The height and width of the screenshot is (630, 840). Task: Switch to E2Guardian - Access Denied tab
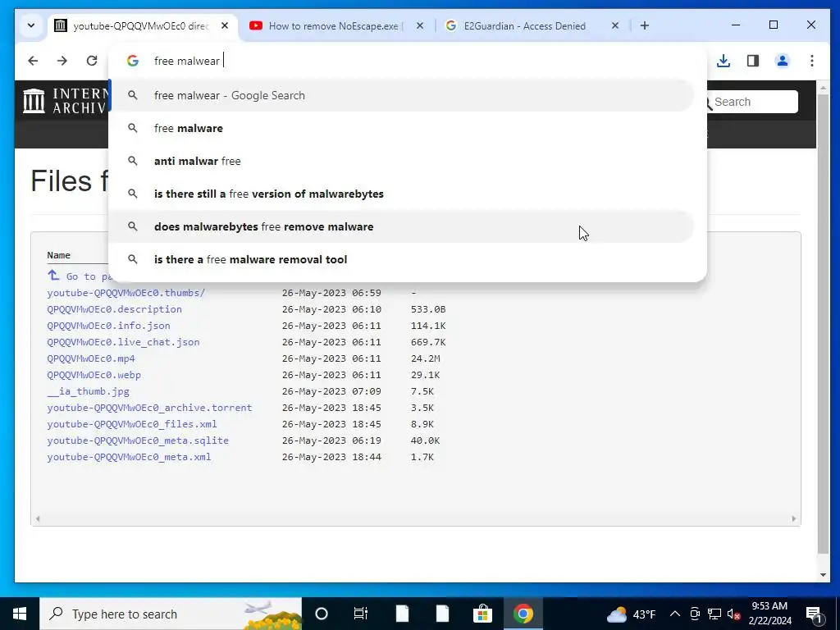tap(524, 25)
